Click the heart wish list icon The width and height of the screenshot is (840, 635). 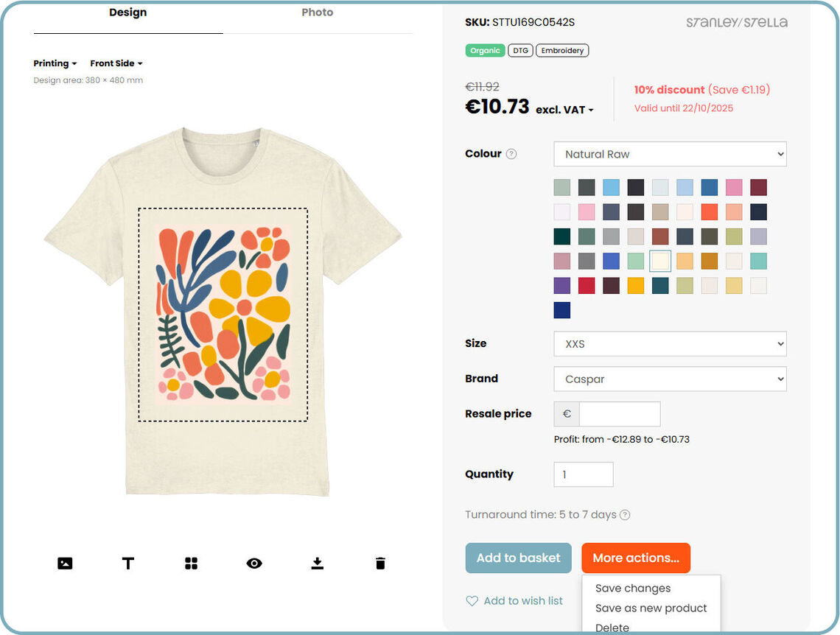click(x=472, y=601)
